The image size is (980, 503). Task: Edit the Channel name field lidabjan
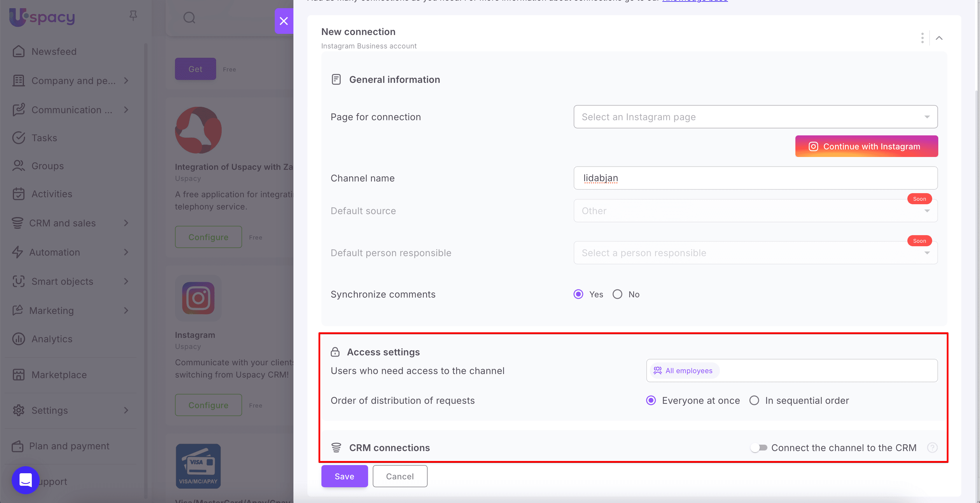(x=755, y=178)
